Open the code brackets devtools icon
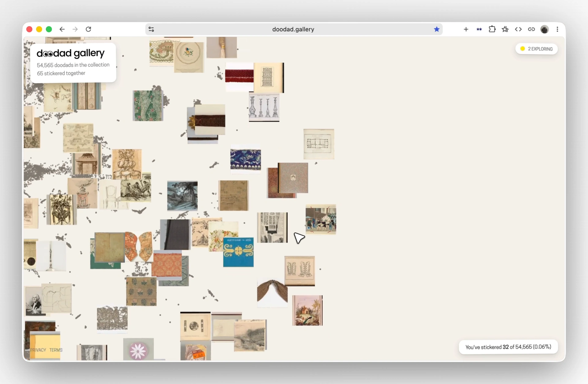The image size is (588, 384). pyautogui.click(x=518, y=29)
